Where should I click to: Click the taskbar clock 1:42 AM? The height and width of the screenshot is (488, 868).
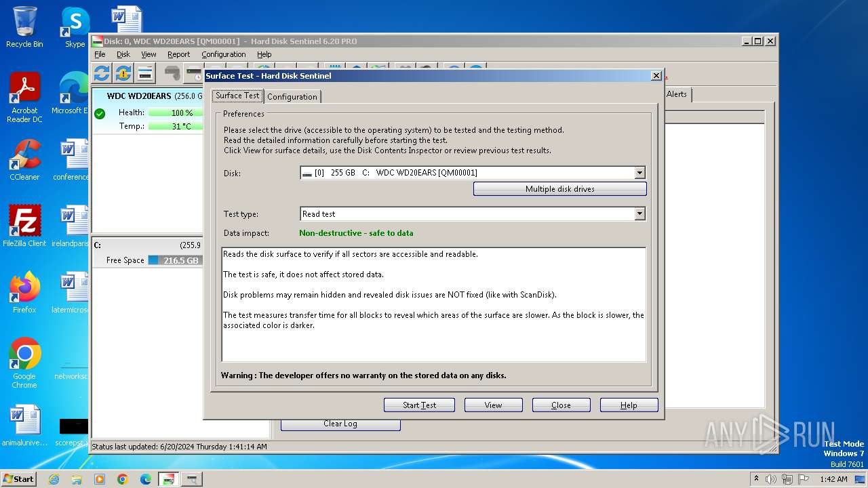(833, 479)
